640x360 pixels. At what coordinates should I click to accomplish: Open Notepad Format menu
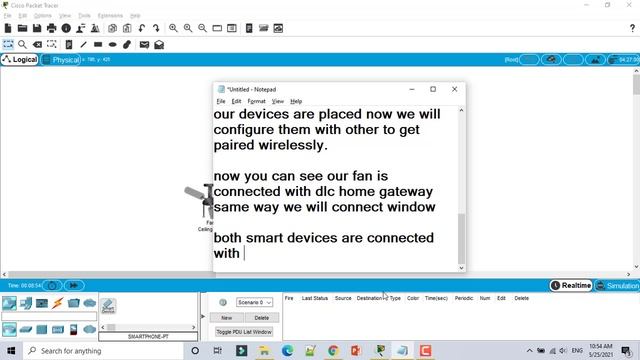click(x=256, y=101)
